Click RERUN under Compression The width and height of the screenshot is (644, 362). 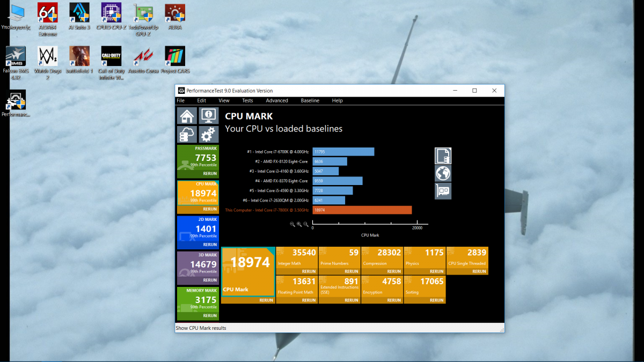tap(394, 271)
